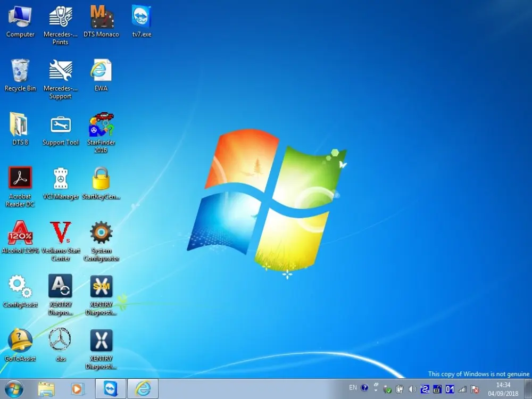532x399 pixels.
Task: Select the EWA Internet shortcut icon
Action: [x=101, y=76]
